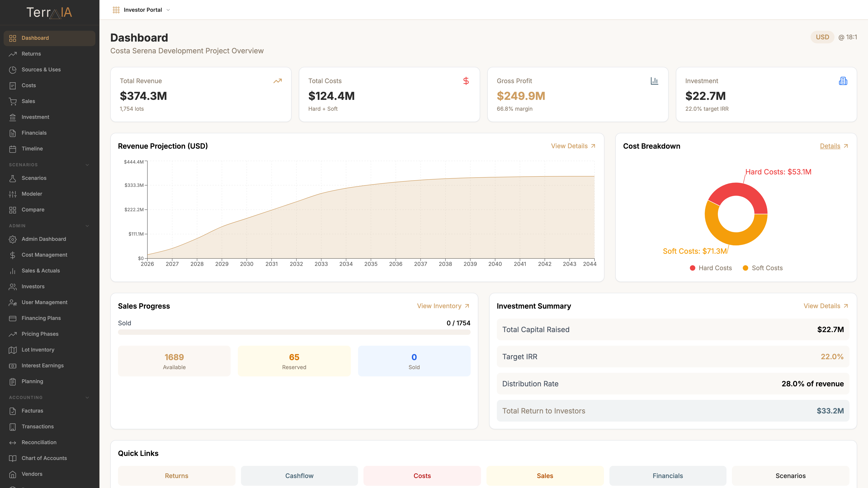Image resolution: width=868 pixels, height=488 pixels.
Task: Click the Planning clipboard icon
Action: (x=13, y=382)
